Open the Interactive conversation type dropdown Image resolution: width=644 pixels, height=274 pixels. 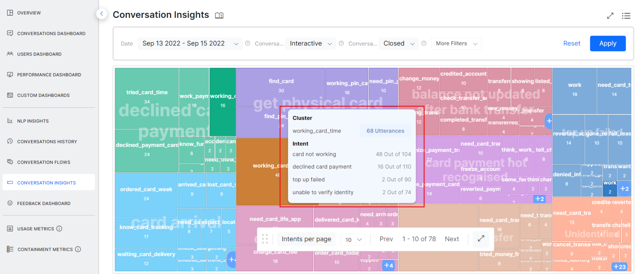311,43
